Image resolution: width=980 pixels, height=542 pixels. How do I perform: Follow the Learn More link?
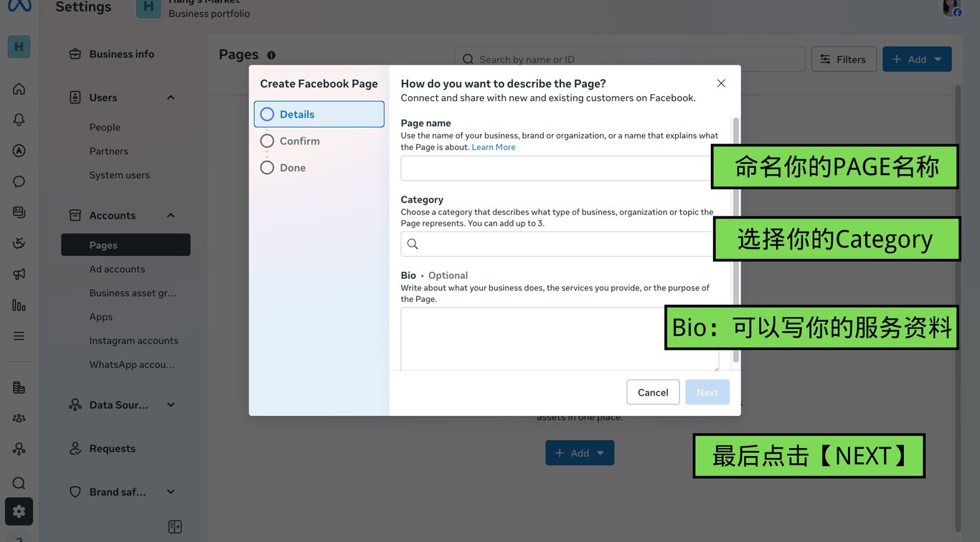click(494, 147)
